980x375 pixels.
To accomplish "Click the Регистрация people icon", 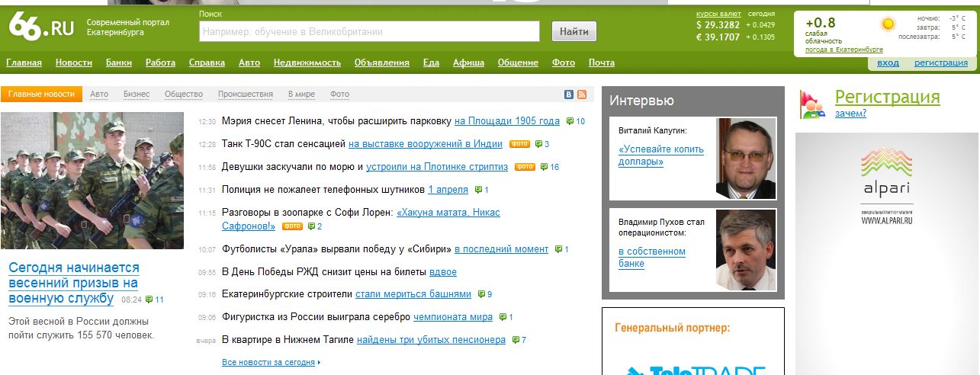I will 811,104.
